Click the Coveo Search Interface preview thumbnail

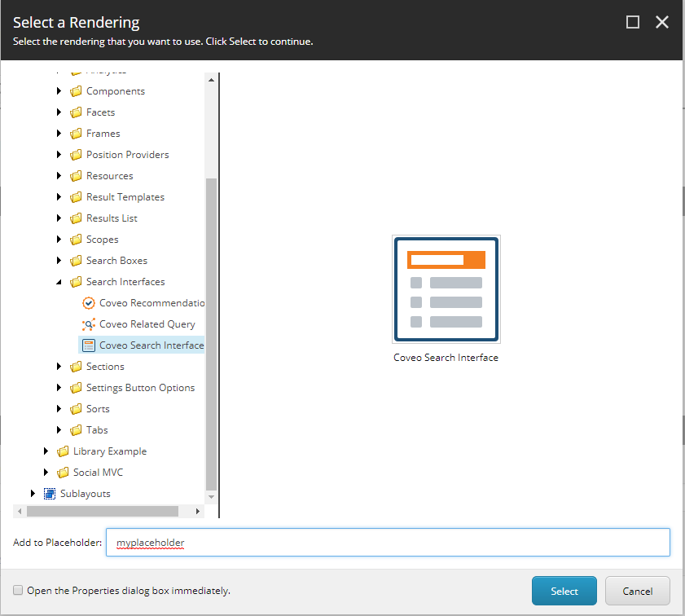(446, 288)
